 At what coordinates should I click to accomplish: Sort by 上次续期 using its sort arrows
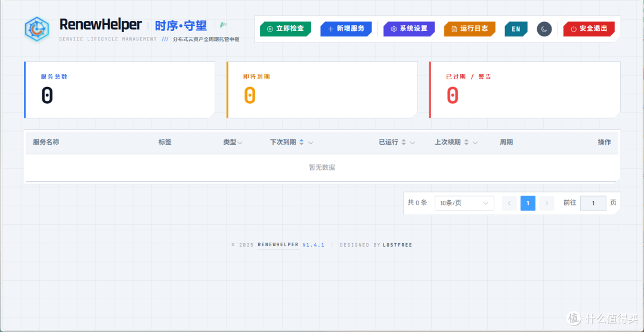point(466,142)
